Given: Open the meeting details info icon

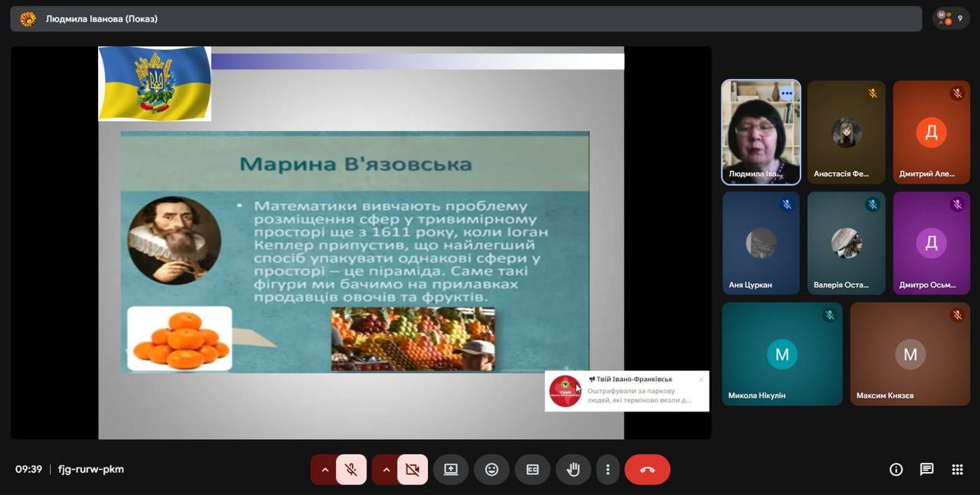Looking at the screenshot, I should pos(896,470).
